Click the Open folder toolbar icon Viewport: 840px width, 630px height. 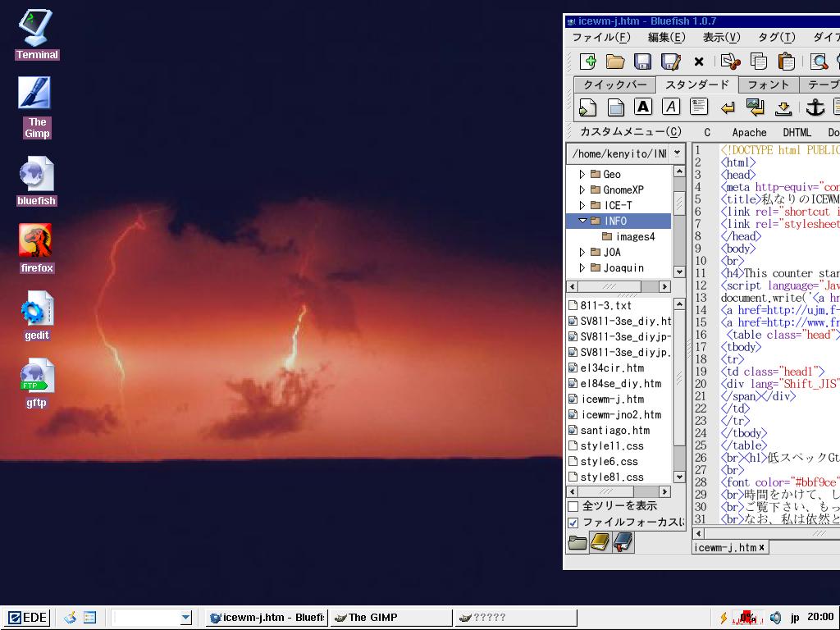[615, 62]
